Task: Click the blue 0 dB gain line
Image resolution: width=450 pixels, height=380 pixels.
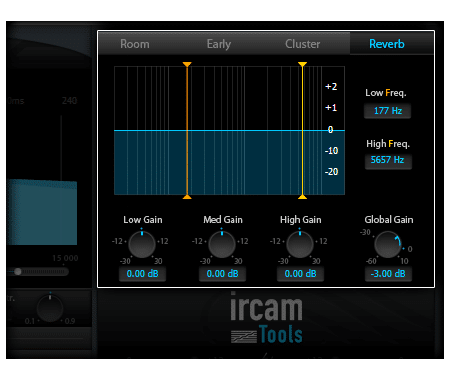Action: point(229,130)
